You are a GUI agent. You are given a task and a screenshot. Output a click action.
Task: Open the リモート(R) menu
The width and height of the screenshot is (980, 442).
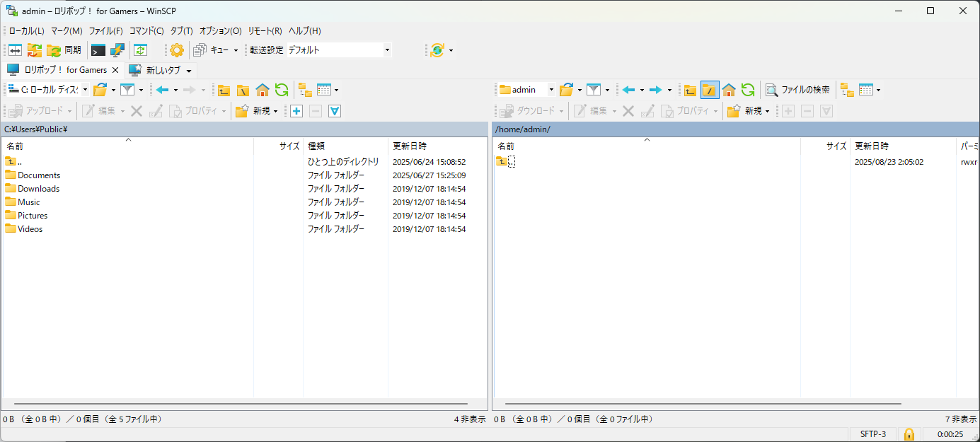tap(265, 31)
